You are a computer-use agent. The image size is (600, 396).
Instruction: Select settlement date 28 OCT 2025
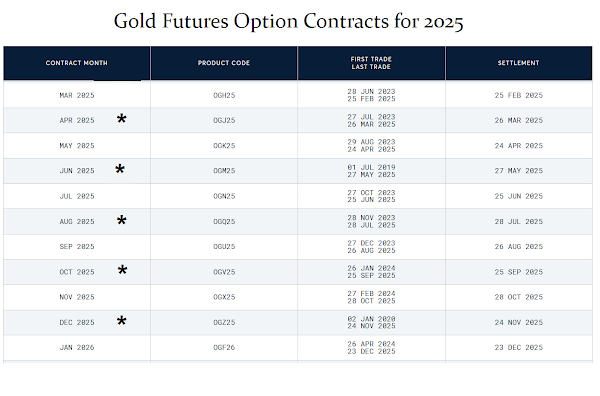pyautogui.click(x=518, y=297)
